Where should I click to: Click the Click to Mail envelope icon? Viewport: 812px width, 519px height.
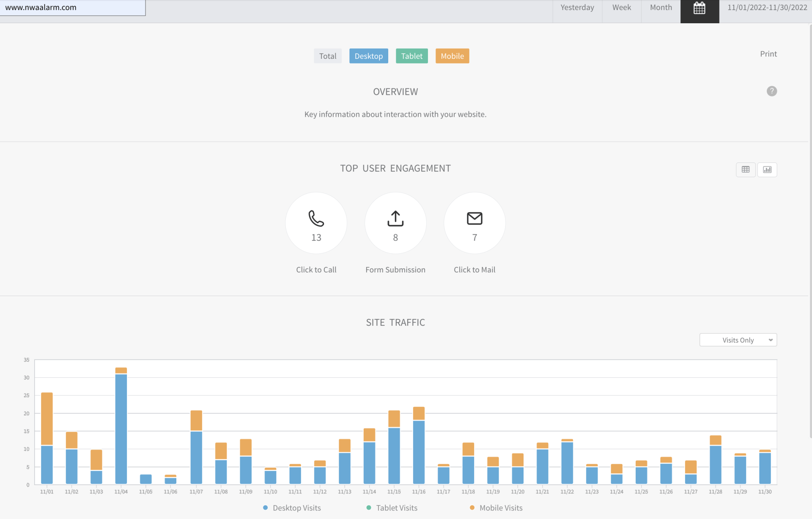coord(475,219)
